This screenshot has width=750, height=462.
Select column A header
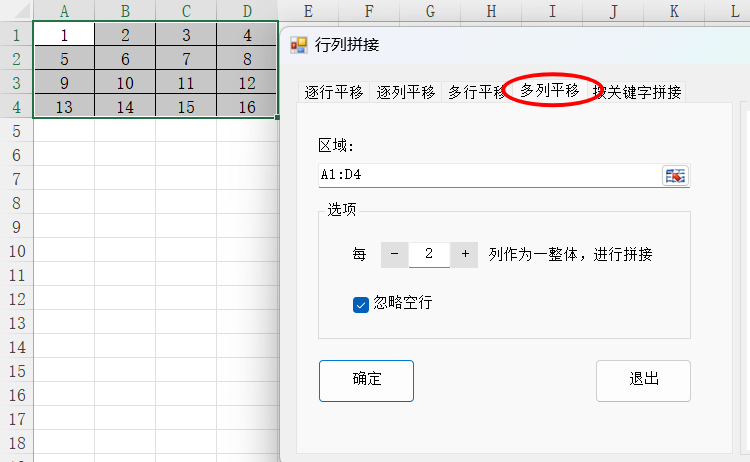(x=64, y=11)
